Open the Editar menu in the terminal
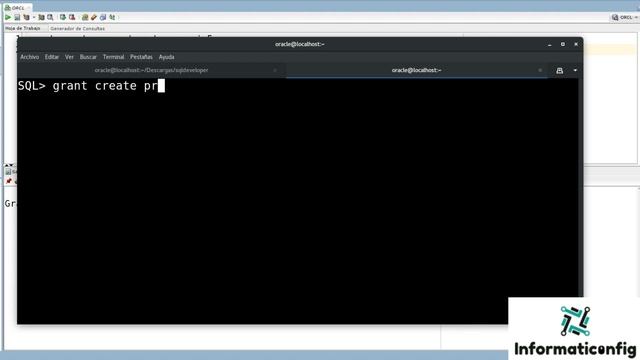This screenshot has width=640, height=360. point(51,57)
